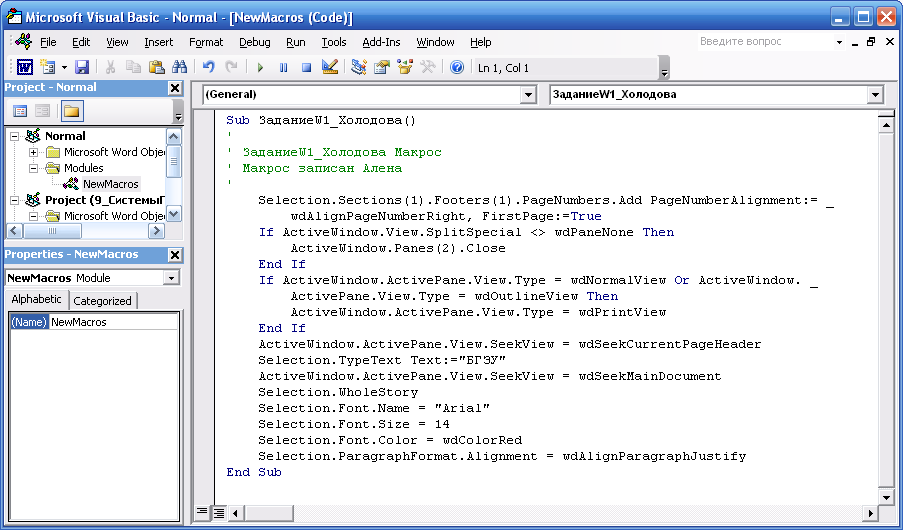Open the Properties Window toolbar icon
Screen dimensions: 903x530
382,67
